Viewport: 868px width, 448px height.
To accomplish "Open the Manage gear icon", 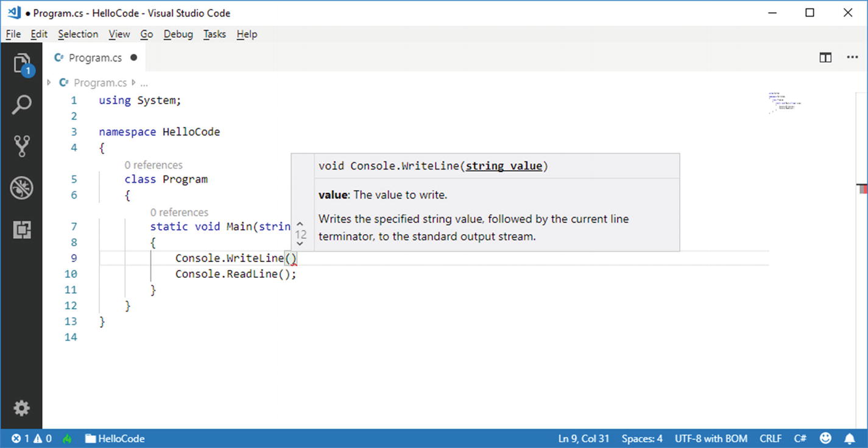I will pos(21,408).
